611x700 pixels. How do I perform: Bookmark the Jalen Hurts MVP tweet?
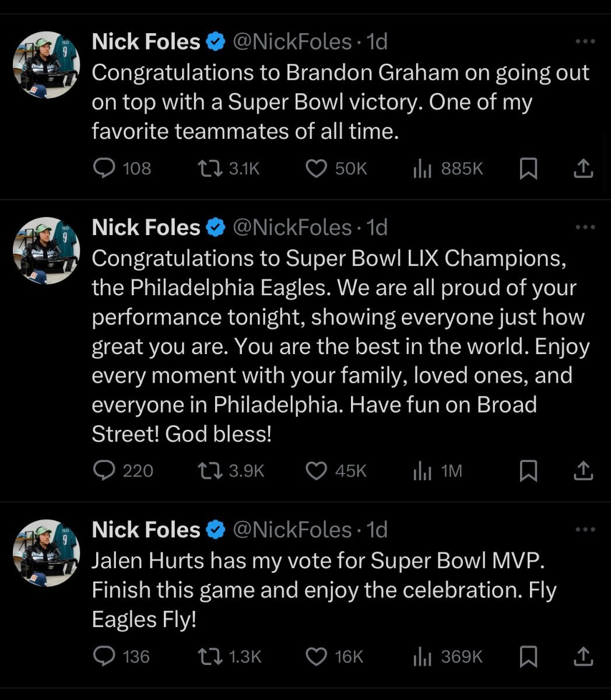tap(528, 657)
